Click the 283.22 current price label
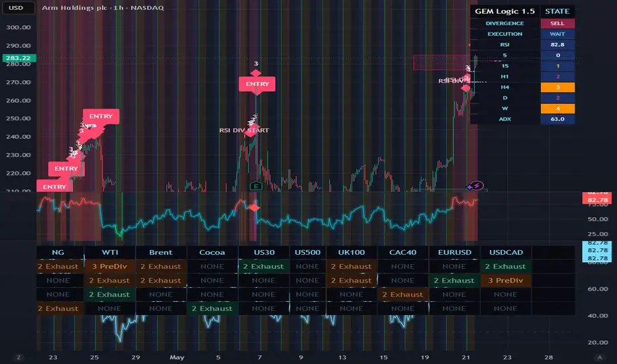The width and height of the screenshot is (617, 364). point(18,58)
